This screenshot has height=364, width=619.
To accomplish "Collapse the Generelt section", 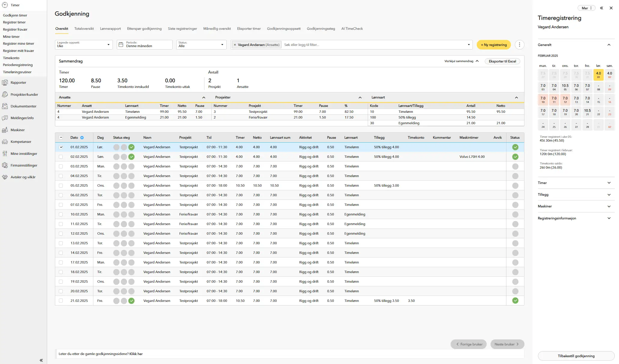I will click(609, 45).
